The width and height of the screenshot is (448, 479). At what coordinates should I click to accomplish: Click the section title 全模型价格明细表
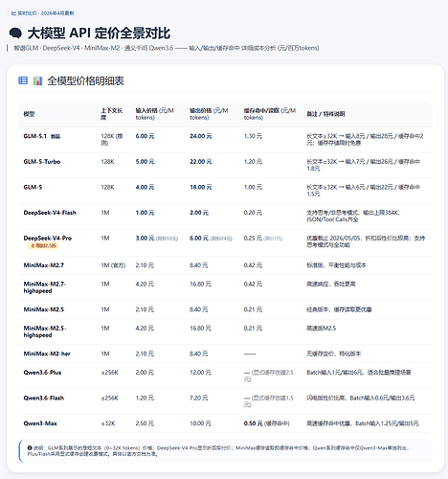(x=85, y=80)
